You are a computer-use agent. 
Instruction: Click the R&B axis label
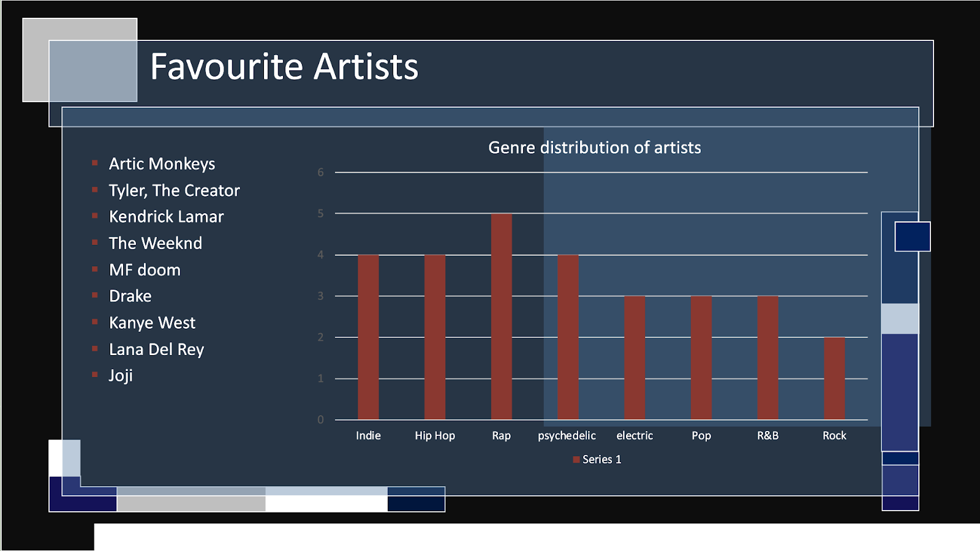coord(767,435)
